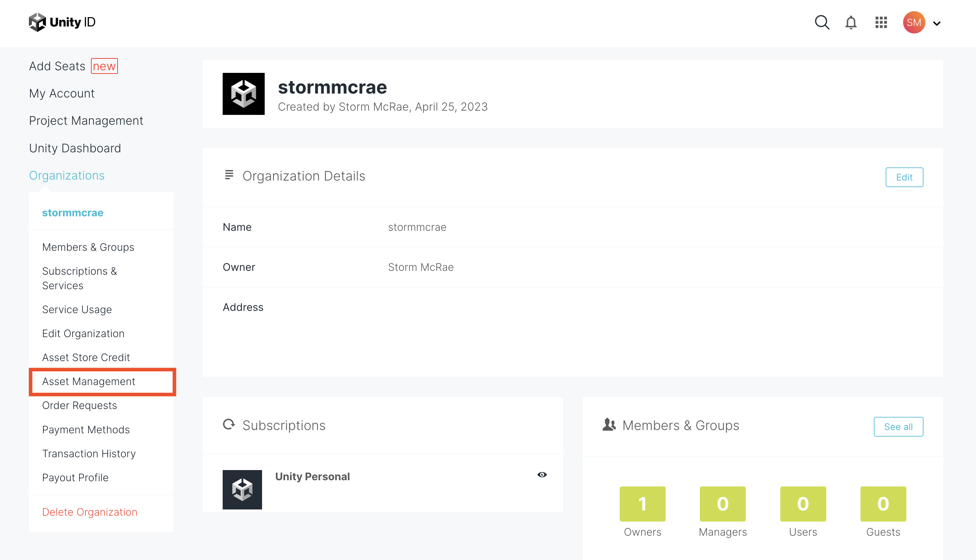Open Subscriptions & Services
The width and height of the screenshot is (976, 560).
coord(79,278)
